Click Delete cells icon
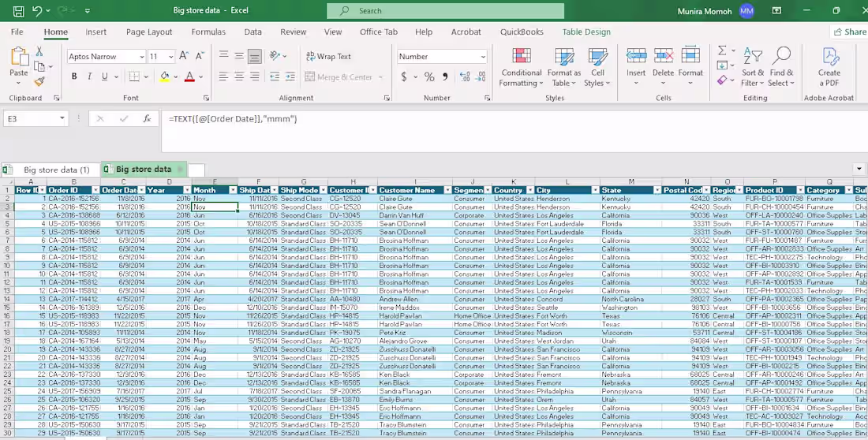Image resolution: width=868 pixels, height=440 pixels. 663,56
